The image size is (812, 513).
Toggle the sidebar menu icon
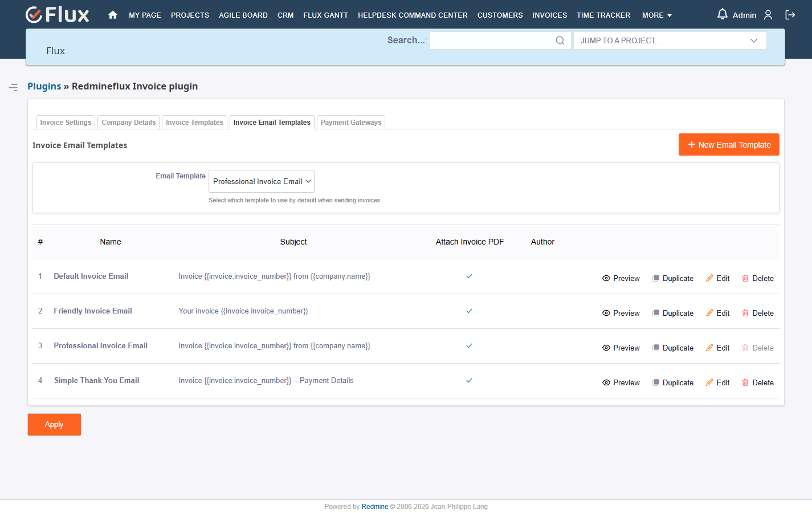coord(13,87)
